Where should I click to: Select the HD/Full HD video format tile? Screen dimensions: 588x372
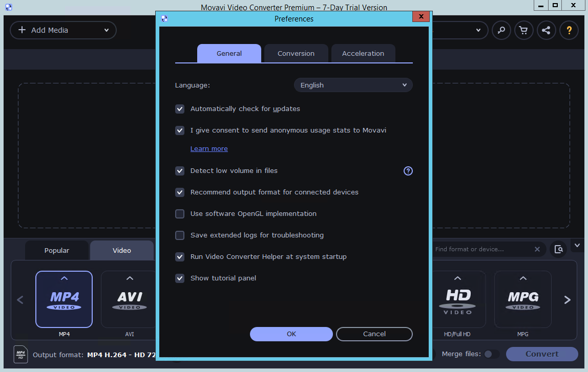point(457,299)
